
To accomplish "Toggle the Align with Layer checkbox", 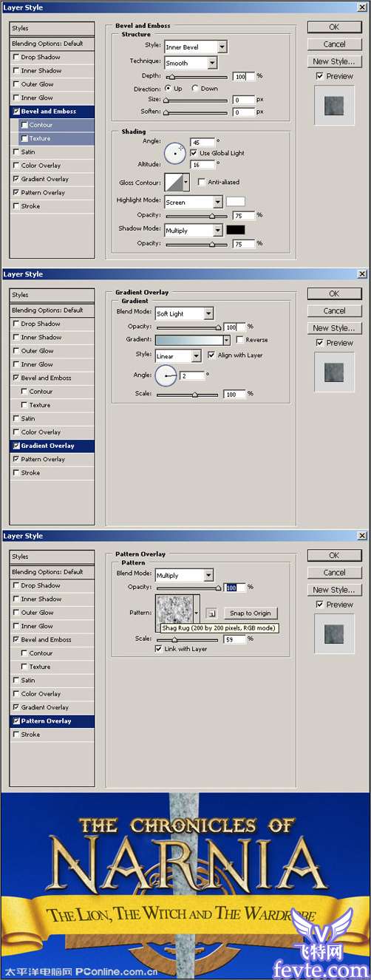I will click(211, 355).
